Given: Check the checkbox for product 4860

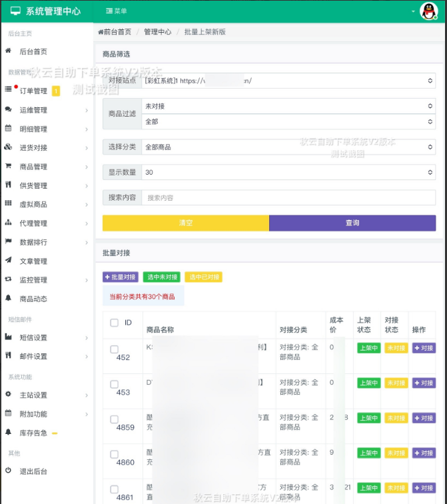Looking at the screenshot, I should point(114,454).
